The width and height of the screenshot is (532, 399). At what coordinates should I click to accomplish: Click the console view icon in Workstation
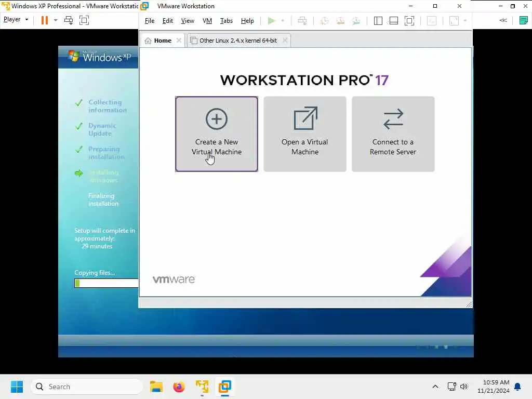click(432, 21)
